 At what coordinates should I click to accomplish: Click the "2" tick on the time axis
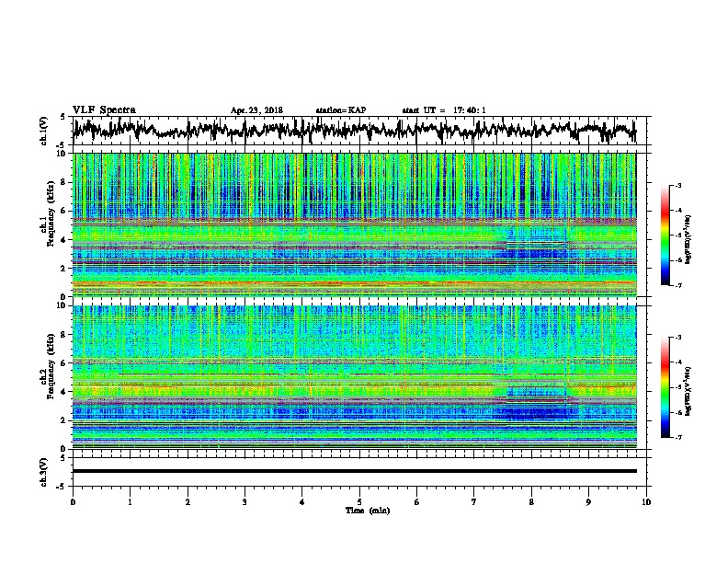click(188, 502)
